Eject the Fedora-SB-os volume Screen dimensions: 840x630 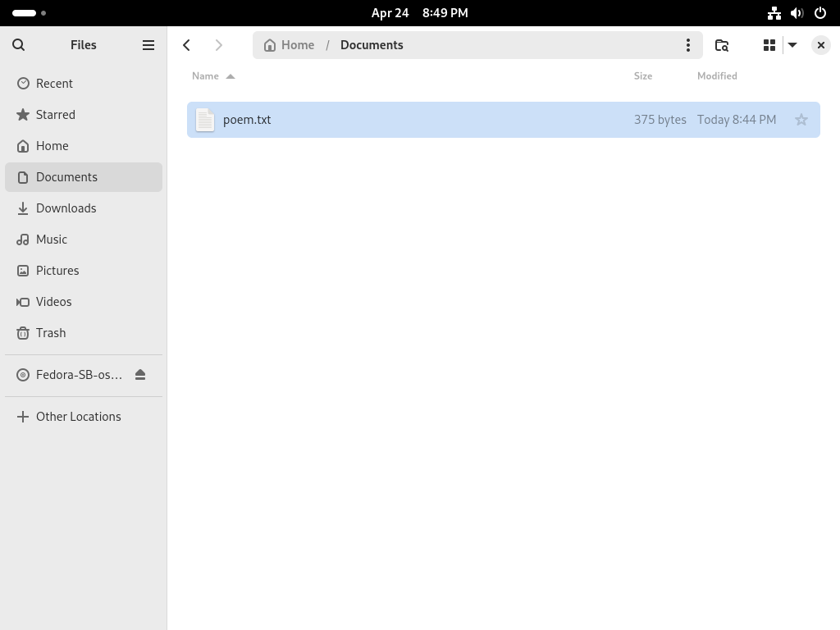point(140,374)
